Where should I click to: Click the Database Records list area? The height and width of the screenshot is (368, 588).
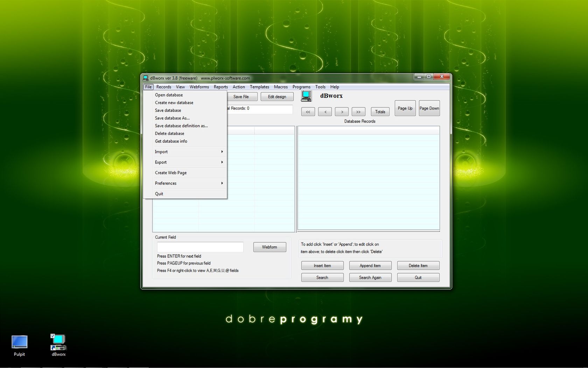[369, 179]
